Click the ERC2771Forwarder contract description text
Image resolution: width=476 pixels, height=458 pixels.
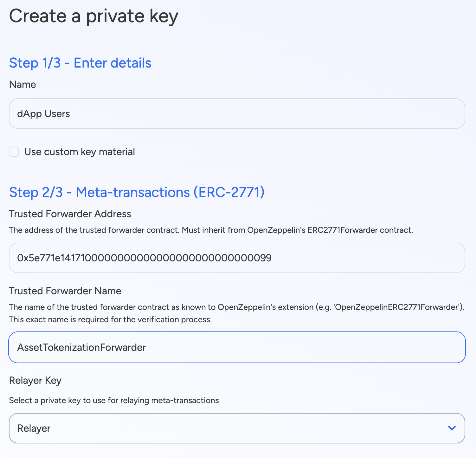[211, 230]
